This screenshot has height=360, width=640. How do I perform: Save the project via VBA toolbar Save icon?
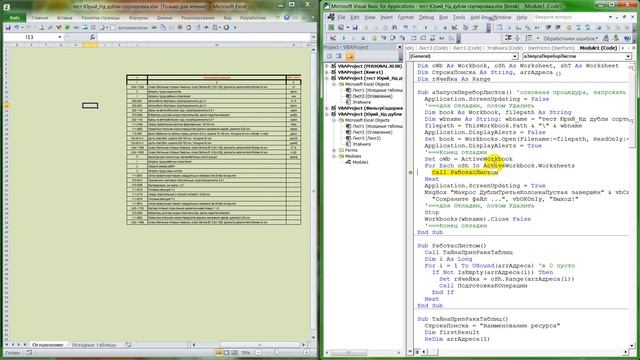pos(356,27)
